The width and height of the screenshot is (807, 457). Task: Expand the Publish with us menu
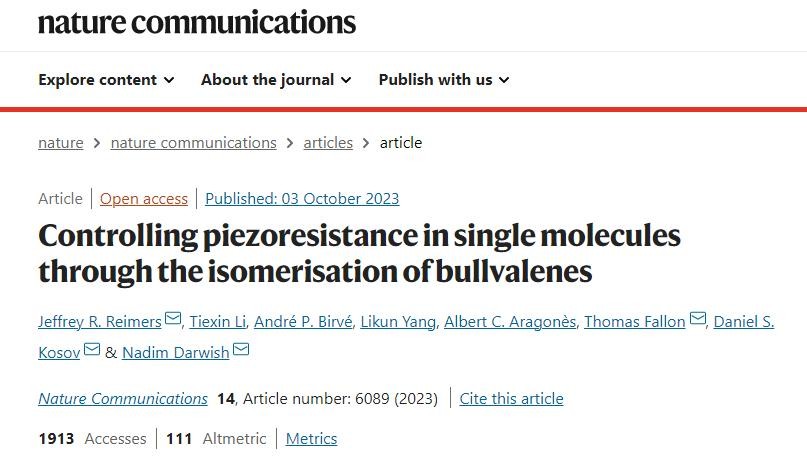tap(444, 79)
